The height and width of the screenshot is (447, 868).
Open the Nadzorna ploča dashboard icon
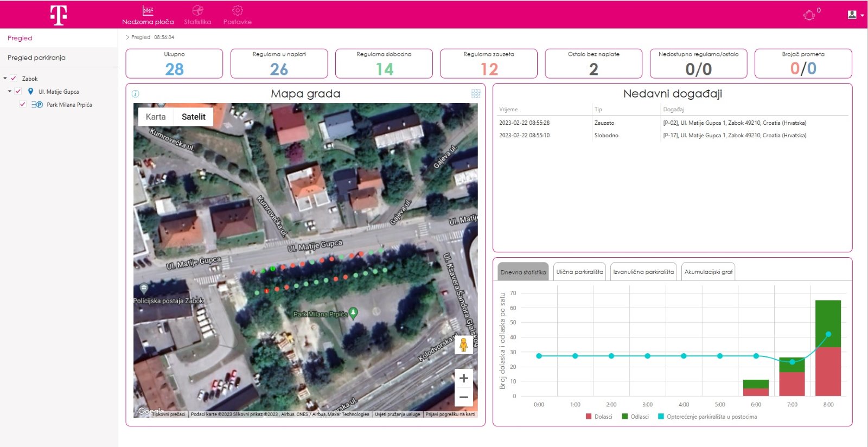point(148,11)
